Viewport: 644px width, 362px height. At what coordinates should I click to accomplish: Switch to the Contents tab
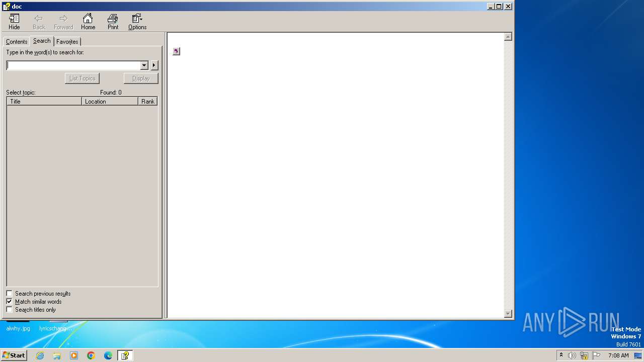17,42
